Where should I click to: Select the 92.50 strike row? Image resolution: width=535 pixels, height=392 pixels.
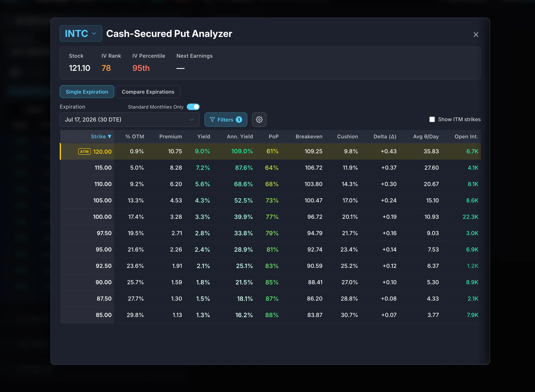point(270,266)
